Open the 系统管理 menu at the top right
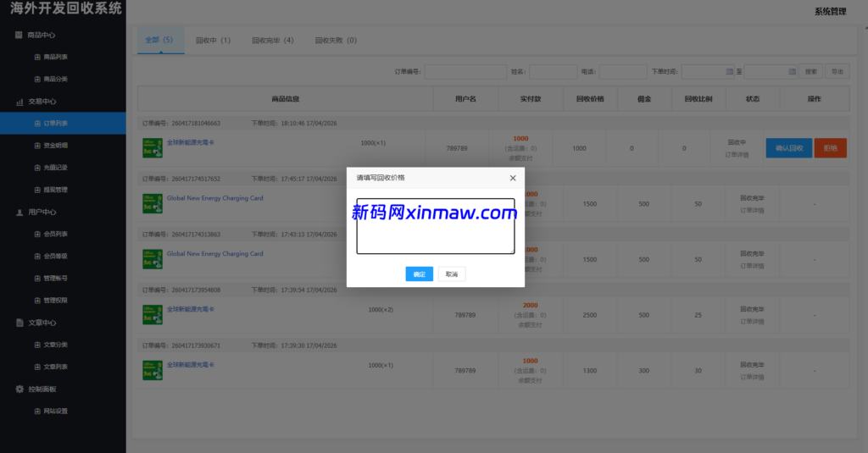The height and width of the screenshot is (453, 868). pyautogui.click(x=830, y=12)
